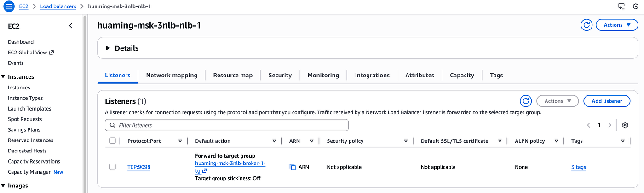
Task: Open Reserved Instances in sidebar
Action: [30, 140]
